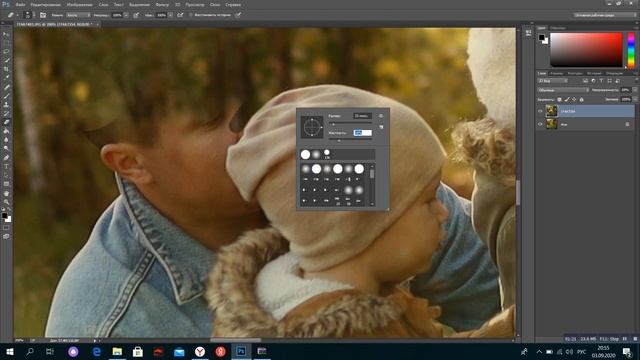Click the foreground color swatch in Color panel
Viewport: 640px width, 360px height.
pyautogui.click(x=541, y=37)
